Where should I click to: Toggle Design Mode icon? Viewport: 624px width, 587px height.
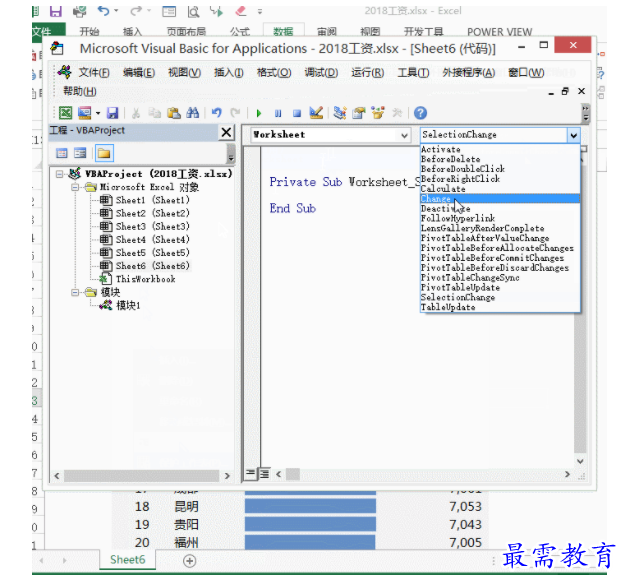click(x=316, y=113)
